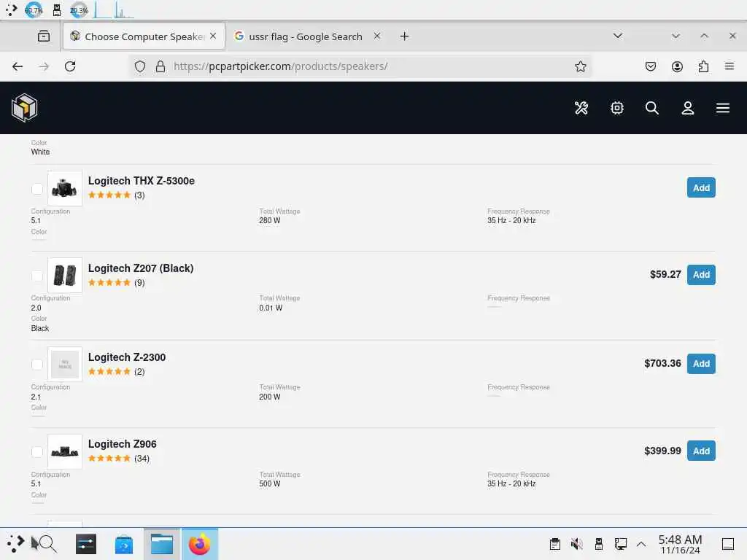Add the Logitech THX Z-5300e
Screen dimensions: 747x560
click(x=701, y=187)
